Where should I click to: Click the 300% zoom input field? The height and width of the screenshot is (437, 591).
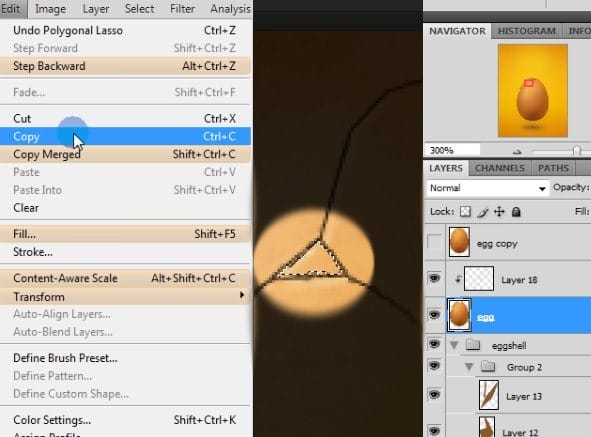coord(452,150)
